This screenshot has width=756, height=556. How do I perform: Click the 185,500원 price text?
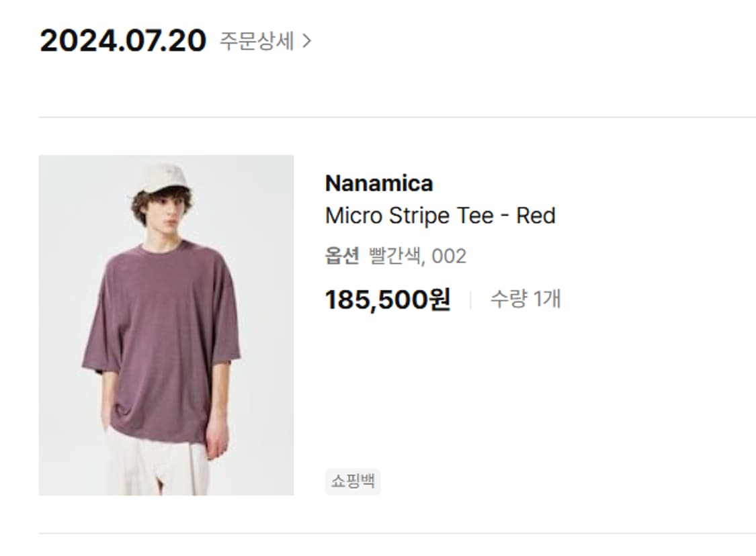[387, 299]
